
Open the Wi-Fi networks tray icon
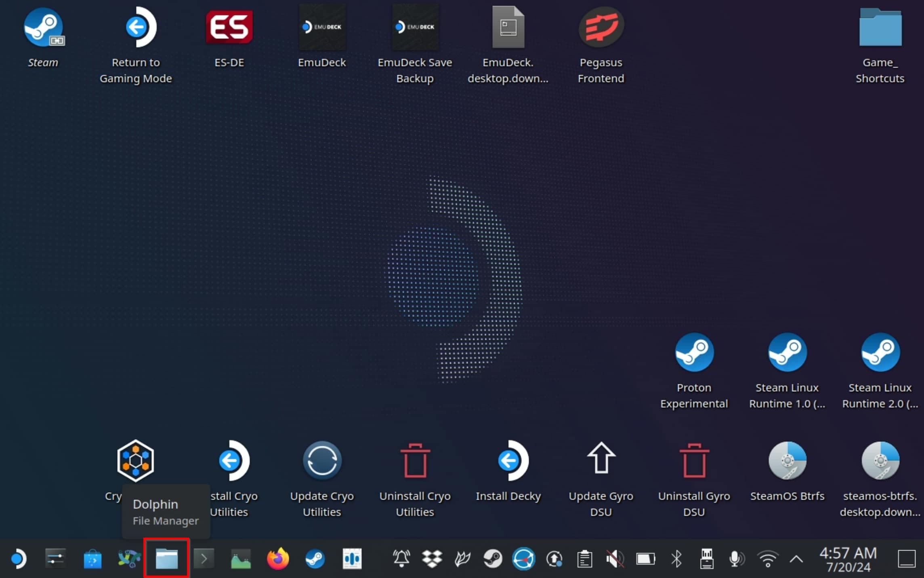(x=768, y=559)
